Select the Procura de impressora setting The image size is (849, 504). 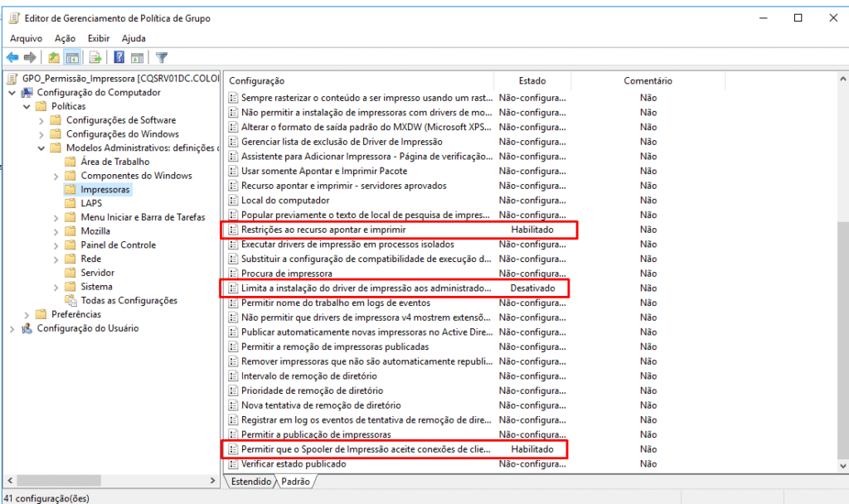287,273
